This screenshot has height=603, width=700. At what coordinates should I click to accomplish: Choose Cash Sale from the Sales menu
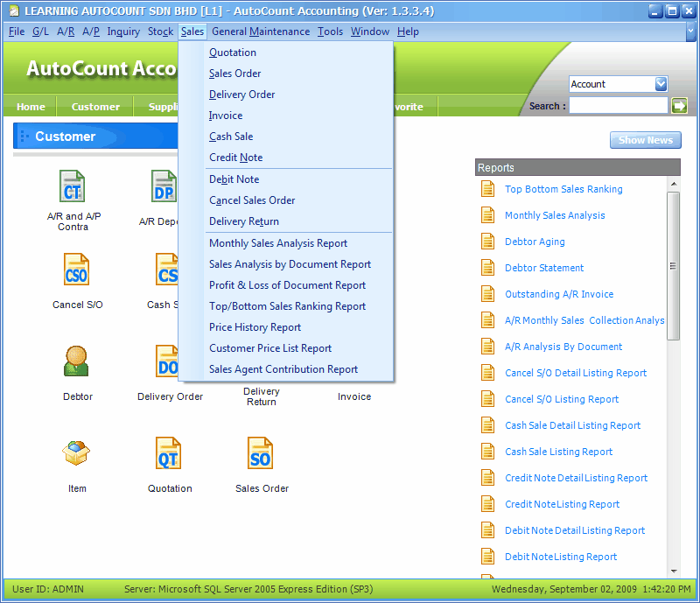point(286,137)
